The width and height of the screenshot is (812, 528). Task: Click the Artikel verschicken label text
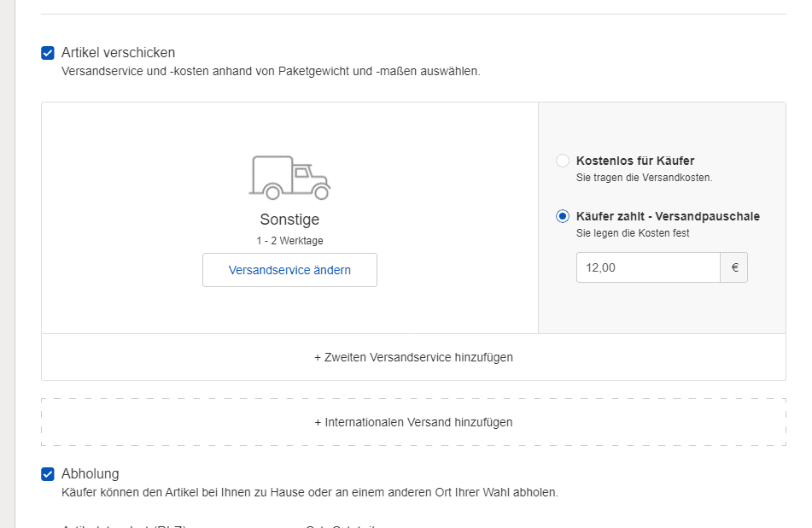click(x=118, y=52)
